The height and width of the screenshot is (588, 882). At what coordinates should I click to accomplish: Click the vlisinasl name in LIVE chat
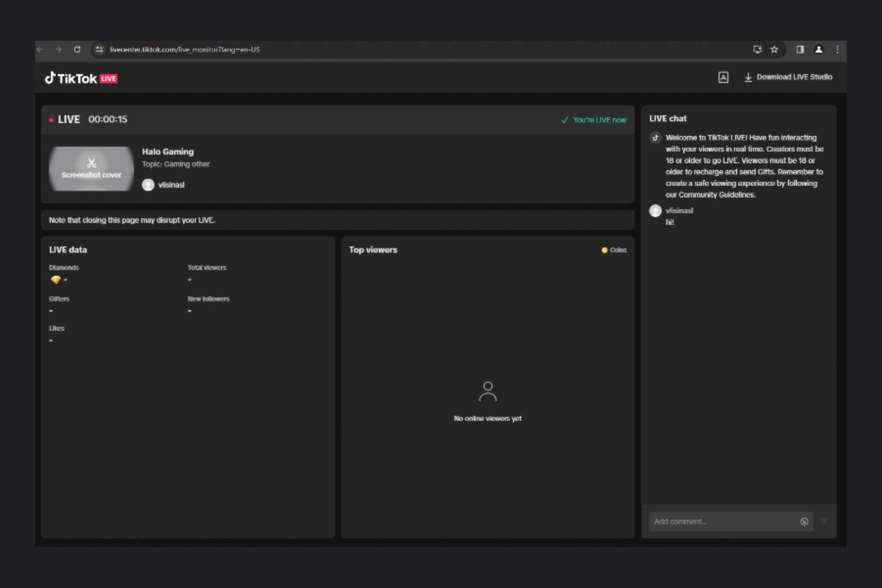tap(679, 210)
